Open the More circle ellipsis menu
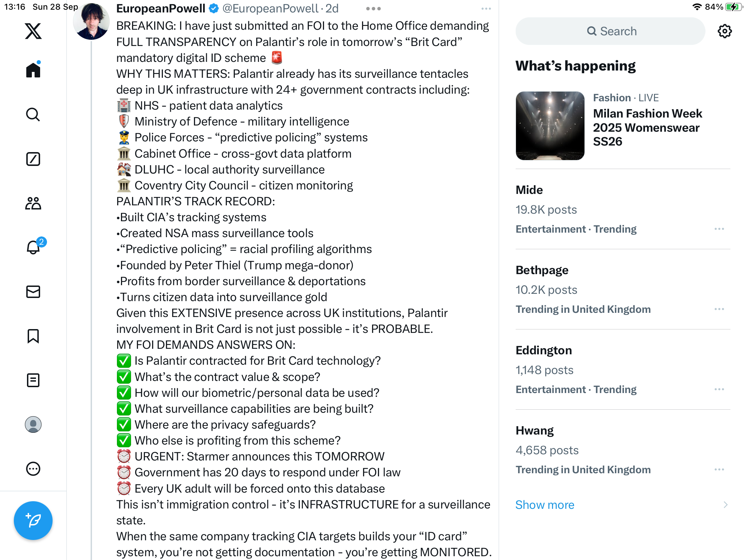Image resolution: width=747 pixels, height=560 pixels. click(33, 469)
